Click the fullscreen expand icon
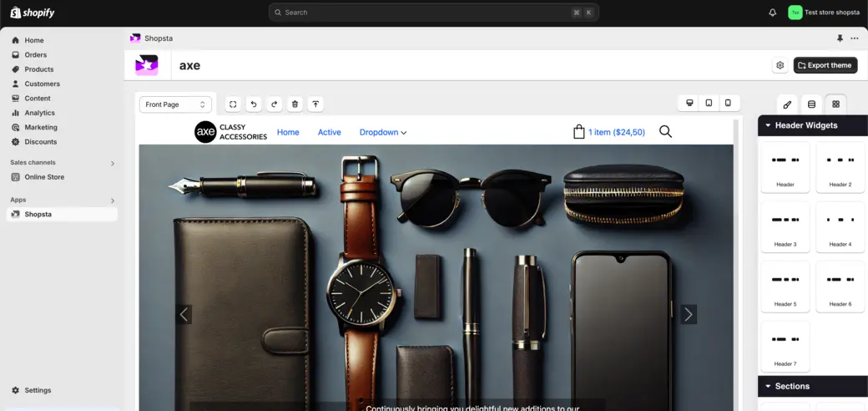 (233, 104)
